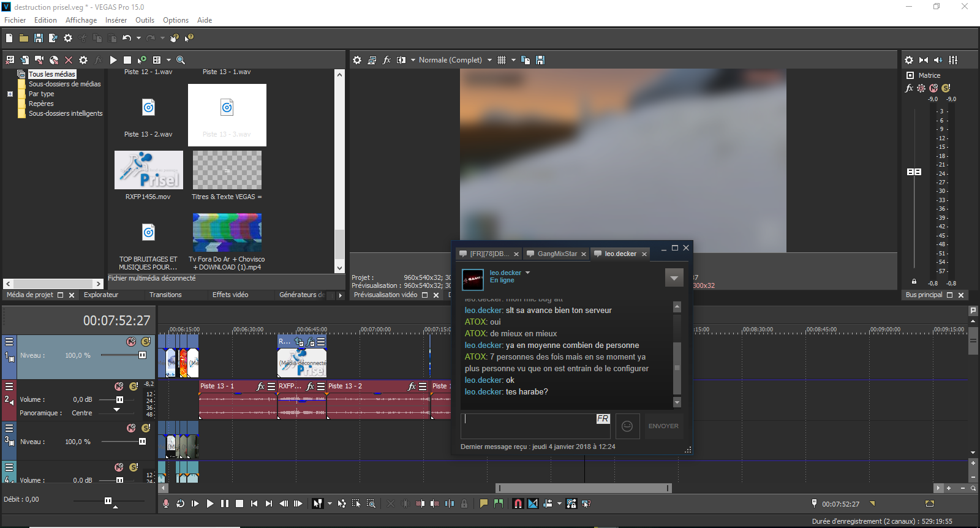This screenshot has width=980, height=528.
Task: Go to the start of the project
Action: pos(254,503)
